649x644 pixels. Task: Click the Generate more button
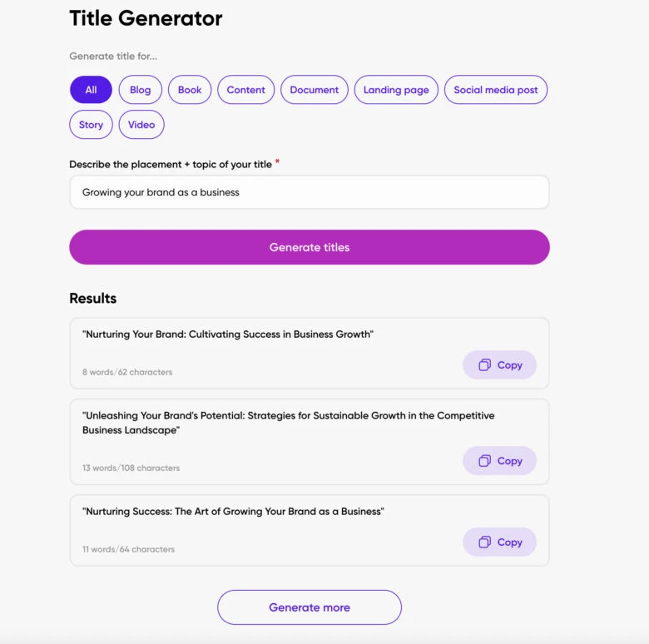310,607
